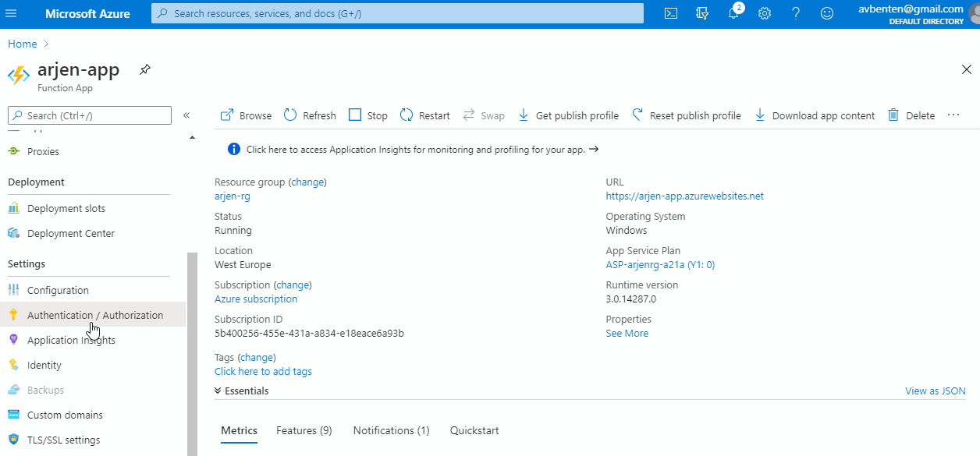Viewport: 980px width, 456px height.
Task: Switch to the Features (9) tab
Action: tap(304, 430)
